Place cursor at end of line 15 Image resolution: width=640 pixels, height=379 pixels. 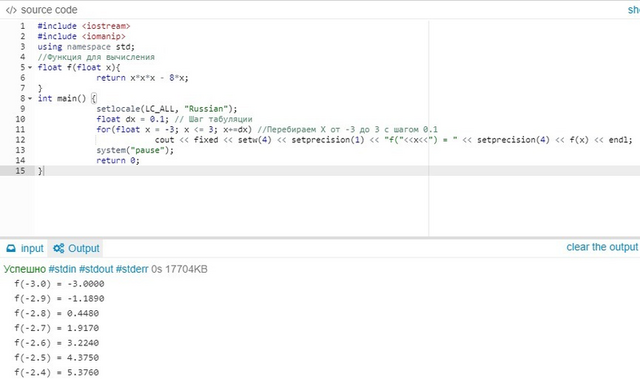[x=43, y=171]
